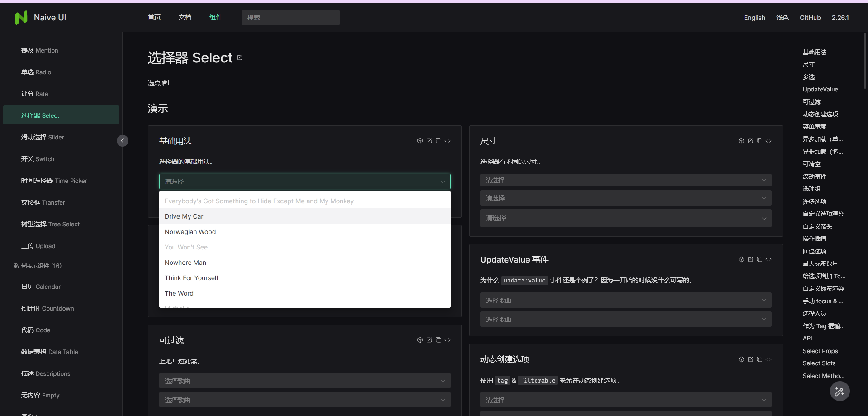Switch the site to 浅色 light theme
Screen dimensions: 868x416
pos(783,18)
